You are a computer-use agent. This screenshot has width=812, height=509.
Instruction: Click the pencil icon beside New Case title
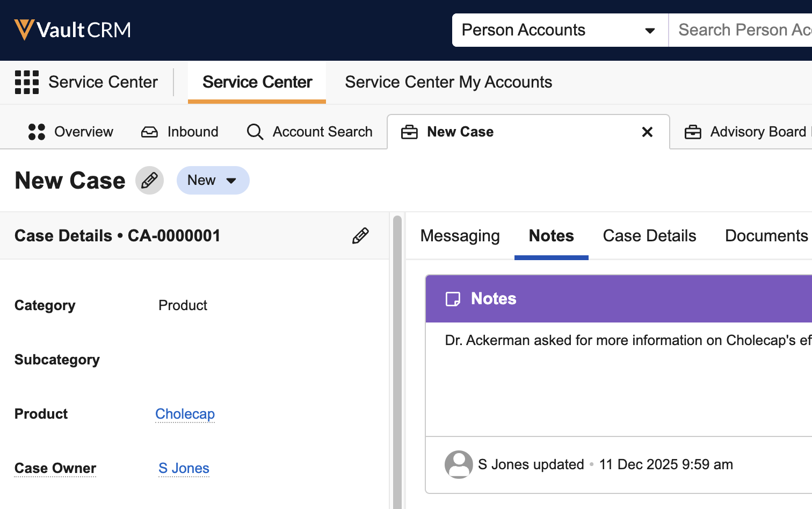149,180
